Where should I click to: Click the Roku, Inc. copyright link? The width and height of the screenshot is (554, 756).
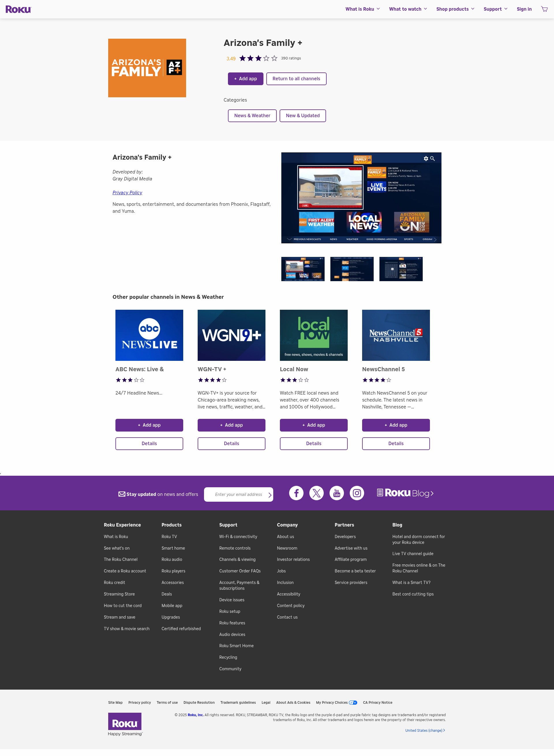pos(196,715)
